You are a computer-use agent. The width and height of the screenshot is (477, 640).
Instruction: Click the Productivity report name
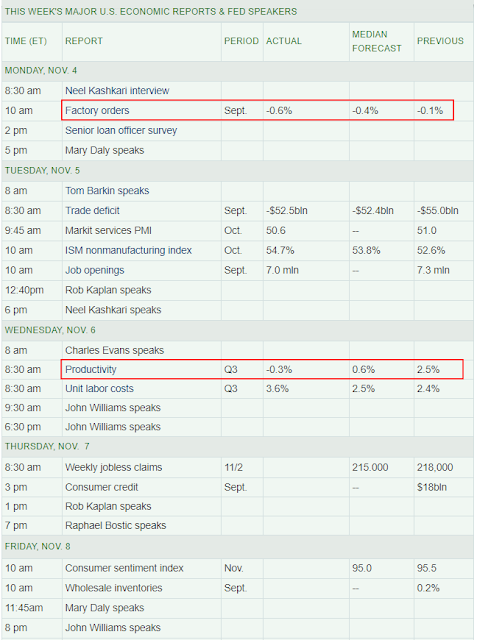[x=91, y=370]
